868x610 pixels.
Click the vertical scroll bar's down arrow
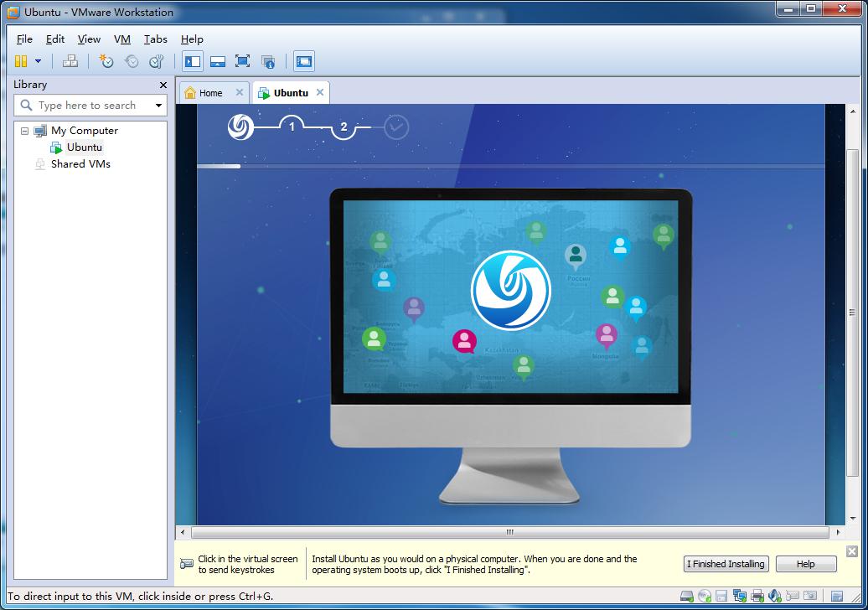[x=853, y=519]
